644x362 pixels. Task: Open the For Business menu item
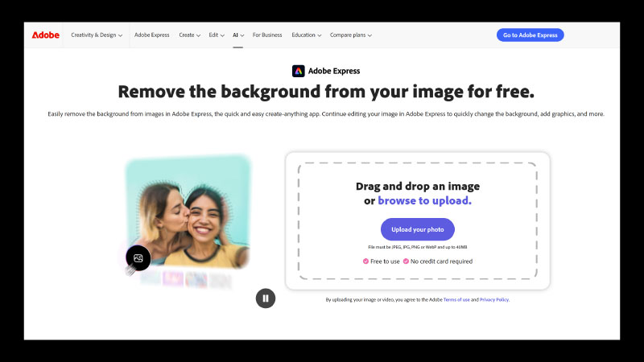pyautogui.click(x=267, y=35)
